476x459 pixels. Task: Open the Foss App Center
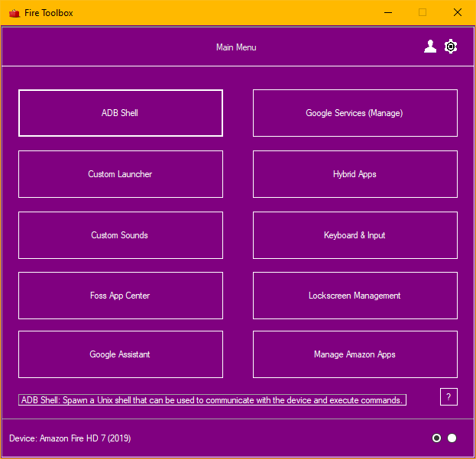(121, 296)
